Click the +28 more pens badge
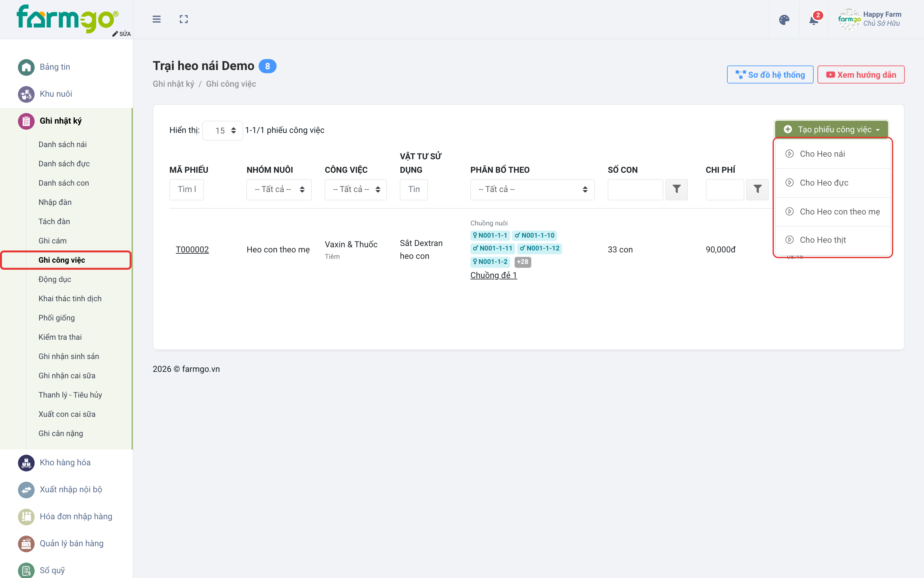 point(523,262)
